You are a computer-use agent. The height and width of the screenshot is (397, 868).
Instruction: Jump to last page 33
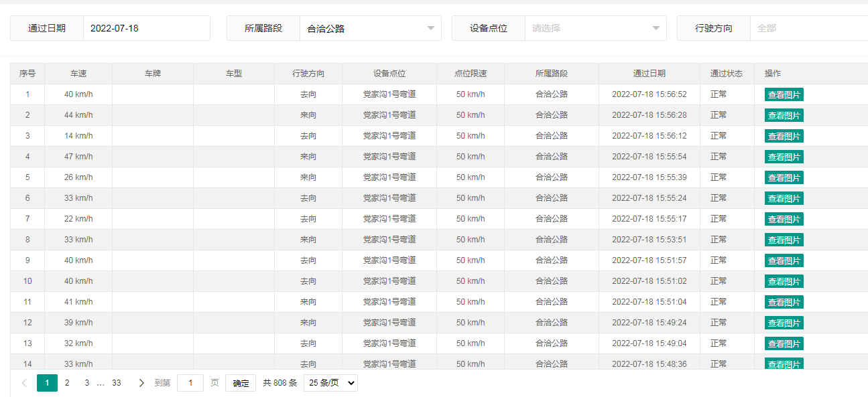117,383
